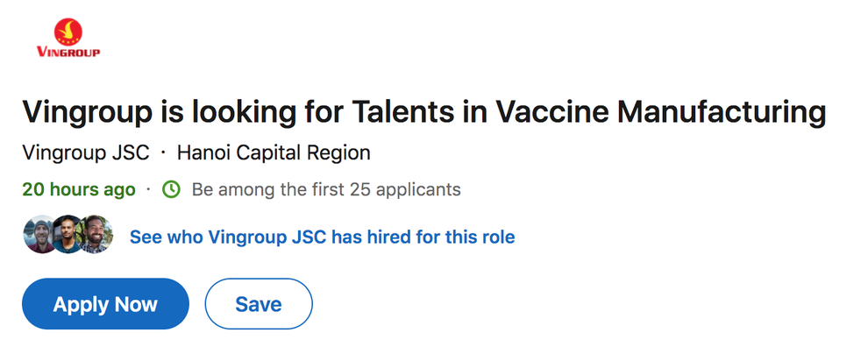Select the Hanoi Capital Region location text
This screenshot has width=868, height=354.
coord(274,152)
